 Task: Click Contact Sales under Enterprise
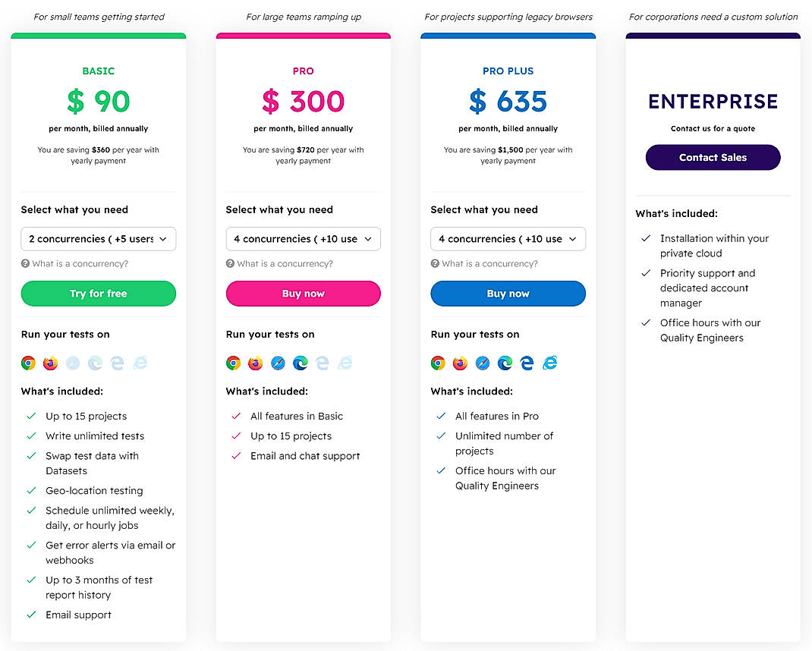click(713, 157)
